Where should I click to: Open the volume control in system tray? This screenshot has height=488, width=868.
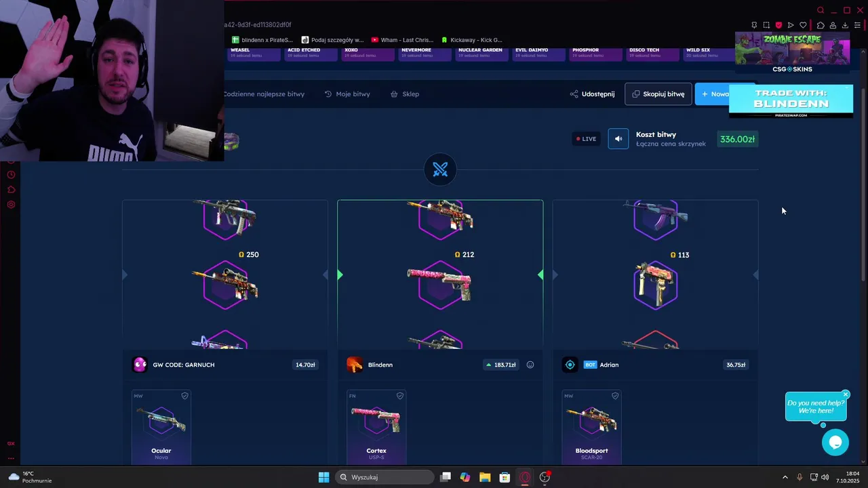825,477
